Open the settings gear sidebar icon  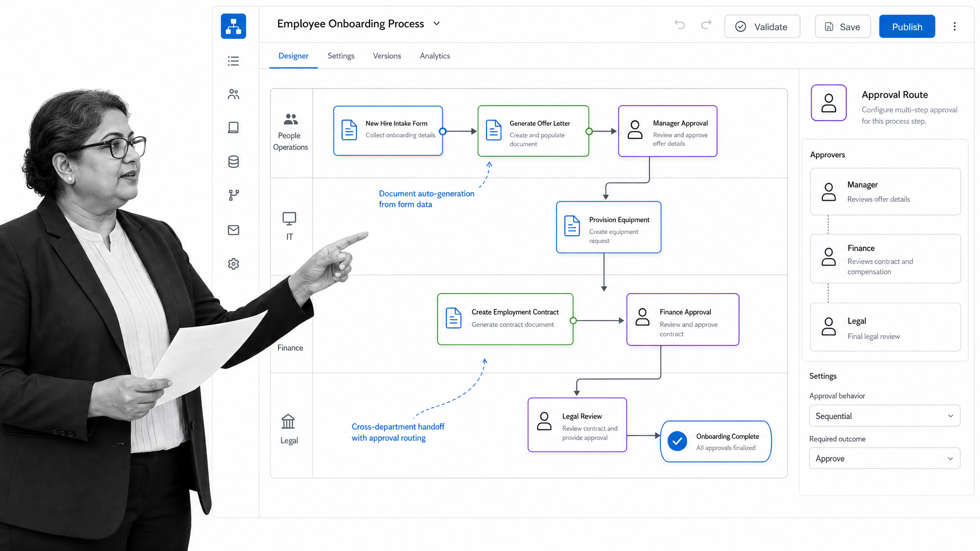(x=234, y=264)
